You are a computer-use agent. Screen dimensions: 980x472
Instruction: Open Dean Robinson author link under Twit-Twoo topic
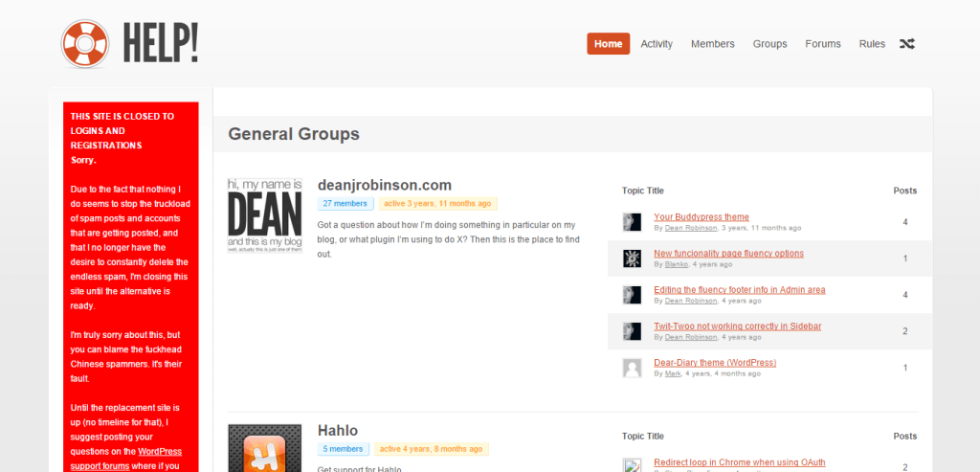(691, 337)
